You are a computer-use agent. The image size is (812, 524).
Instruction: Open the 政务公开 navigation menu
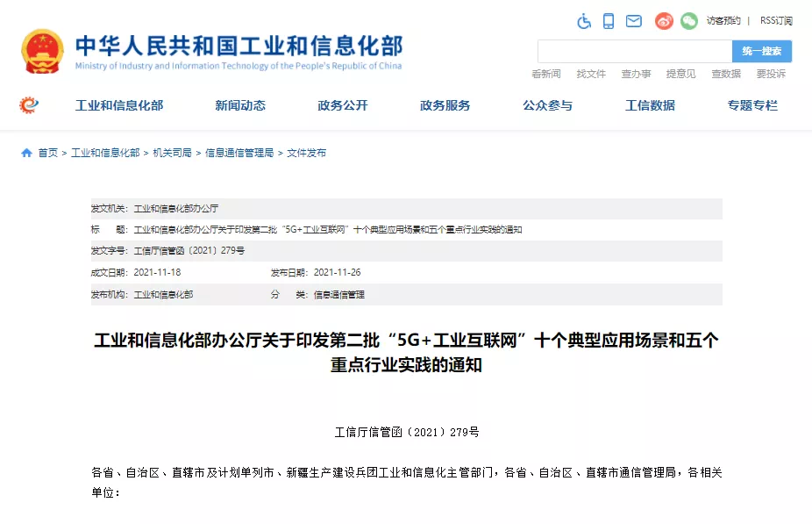tap(343, 105)
